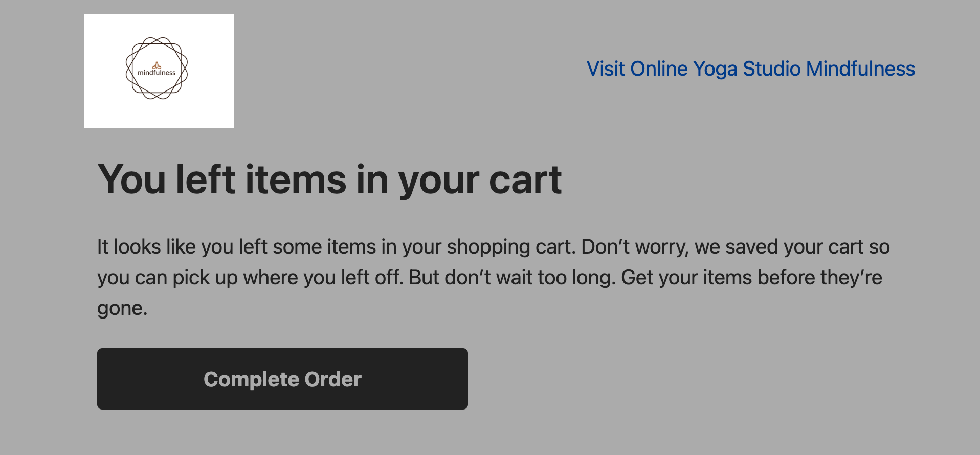Select the circular mindfulness brand emblem
The height and width of the screenshot is (455, 980).
click(157, 67)
